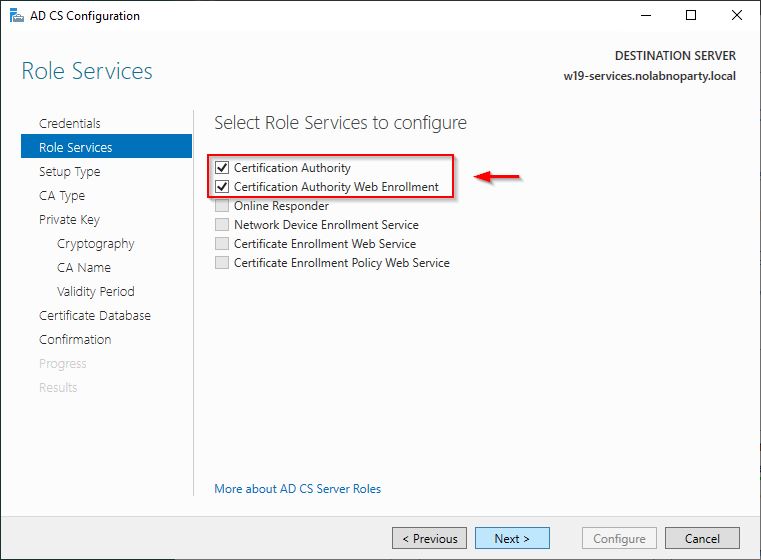Open the CA Name sub-step
This screenshot has height=560, width=761.
click(84, 267)
